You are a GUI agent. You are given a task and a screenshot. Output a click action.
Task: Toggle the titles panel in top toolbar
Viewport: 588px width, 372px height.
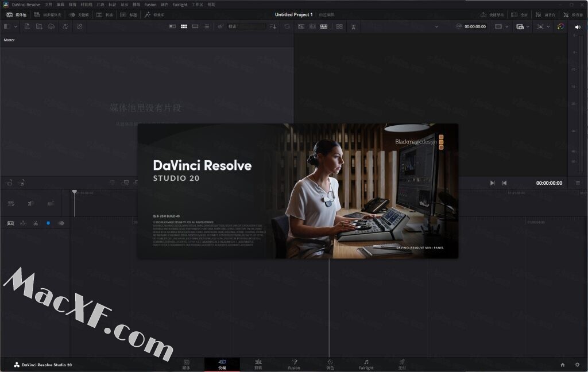coord(129,14)
